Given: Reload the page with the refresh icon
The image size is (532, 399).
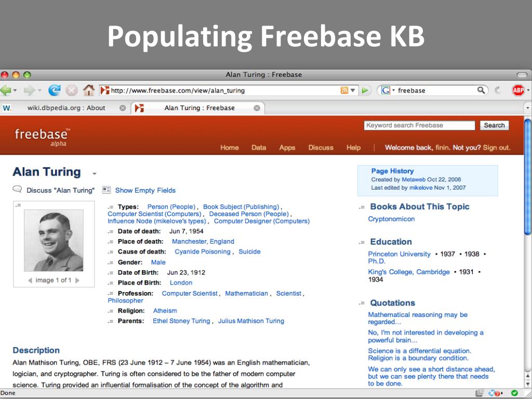Looking at the screenshot, I should point(54,90).
